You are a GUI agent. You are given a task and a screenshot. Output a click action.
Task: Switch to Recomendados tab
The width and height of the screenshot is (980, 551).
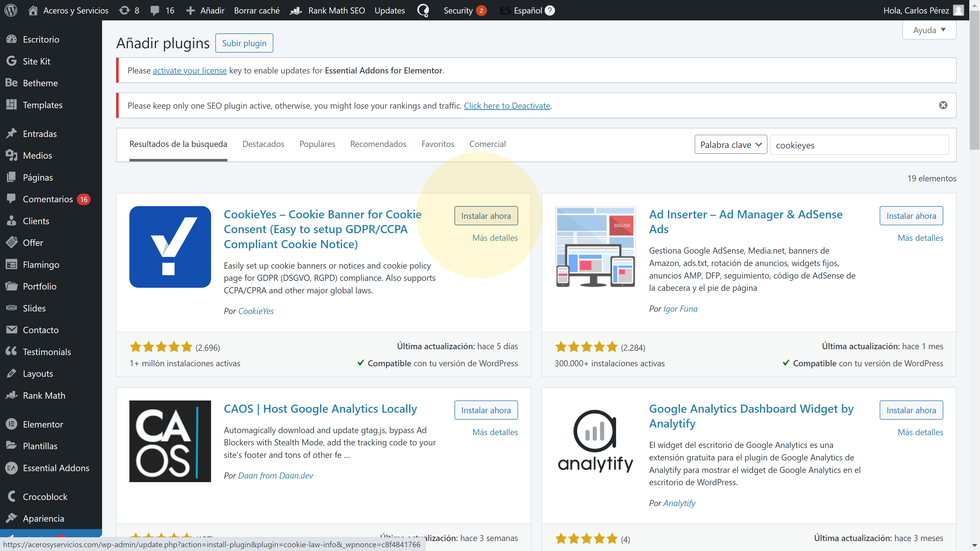point(378,144)
